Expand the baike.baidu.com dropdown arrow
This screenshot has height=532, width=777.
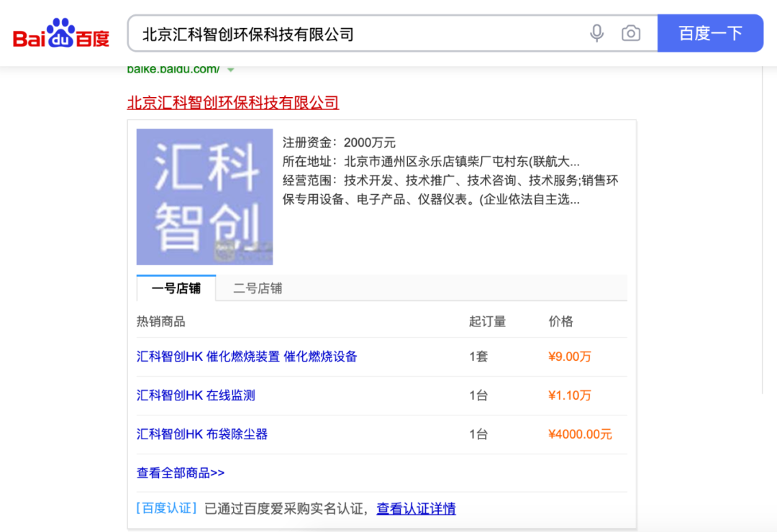click(x=231, y=69)
